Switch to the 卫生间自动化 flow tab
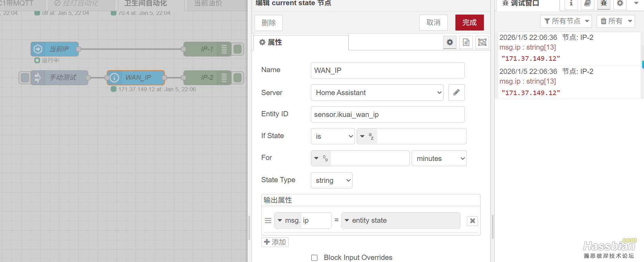This screenshot has width=644, height=262. coord(146,4)
